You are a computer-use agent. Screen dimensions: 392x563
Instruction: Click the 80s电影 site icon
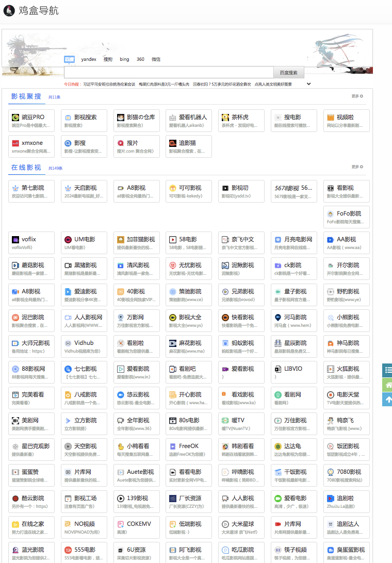pyautogui.click(x=173, y=421)
